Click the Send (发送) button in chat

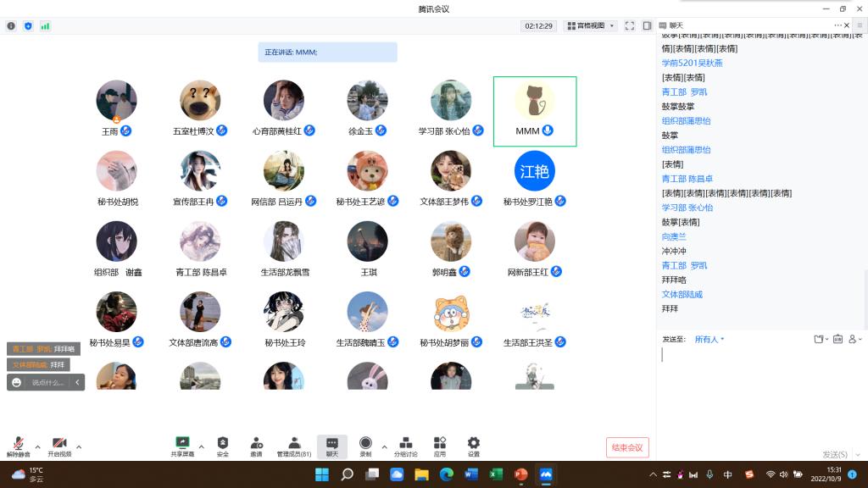[x=835, y=455]
